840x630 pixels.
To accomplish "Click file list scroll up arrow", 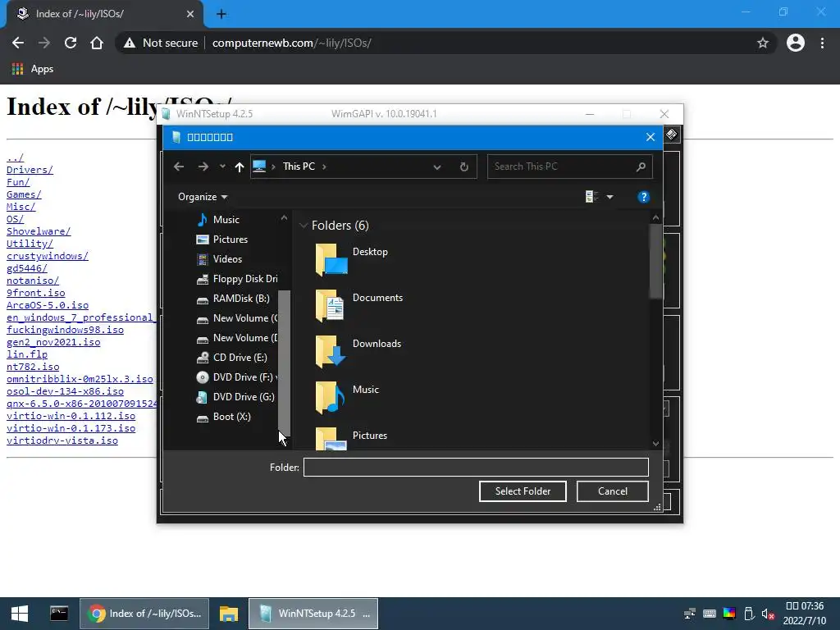I will point(655,218).
